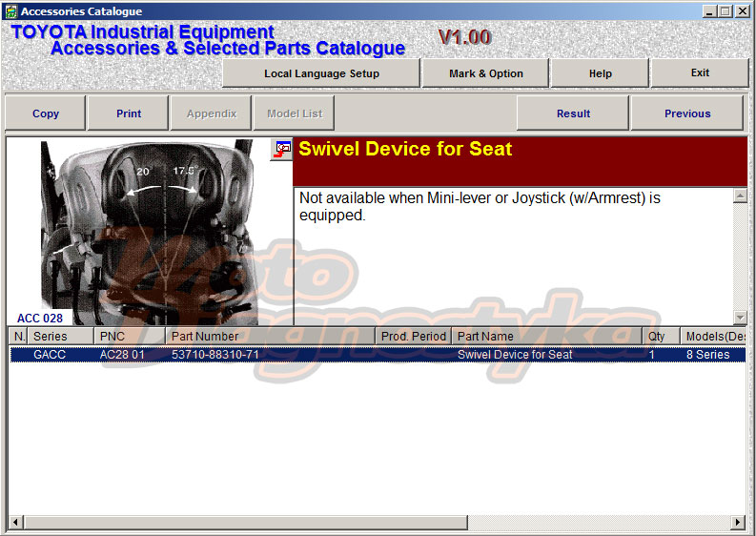
Task: Click the swivel seat illustration
Action: coord(150,232)
